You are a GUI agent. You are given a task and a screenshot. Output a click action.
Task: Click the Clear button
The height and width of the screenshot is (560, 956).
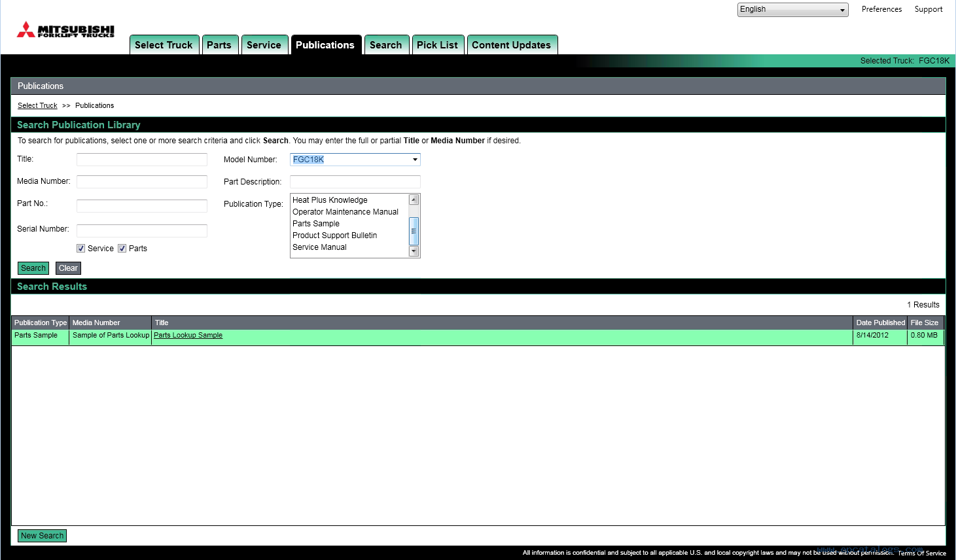68,268
